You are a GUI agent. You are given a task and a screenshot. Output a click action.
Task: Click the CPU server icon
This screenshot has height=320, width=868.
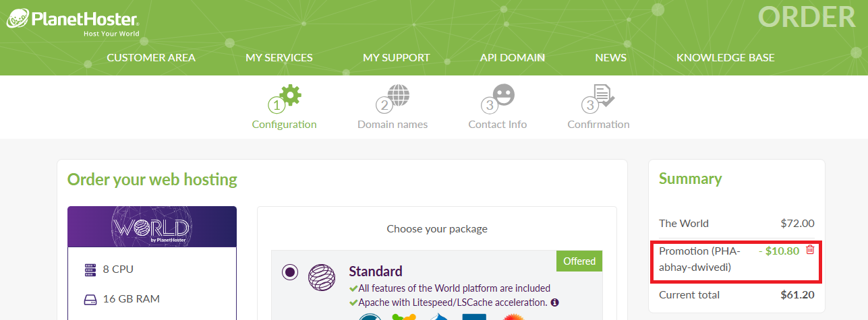tap(90, 269)
